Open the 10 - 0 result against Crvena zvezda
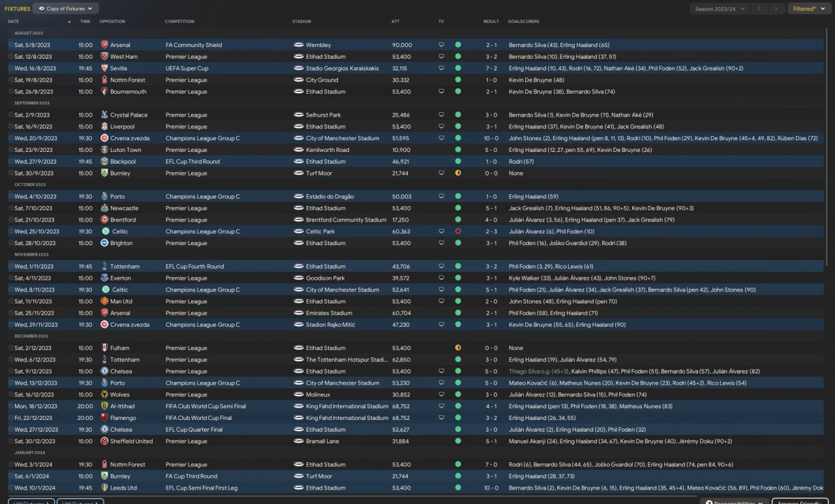Image resolution: width=835 pixels, height=504 pixels. click(x=491, y=138)
